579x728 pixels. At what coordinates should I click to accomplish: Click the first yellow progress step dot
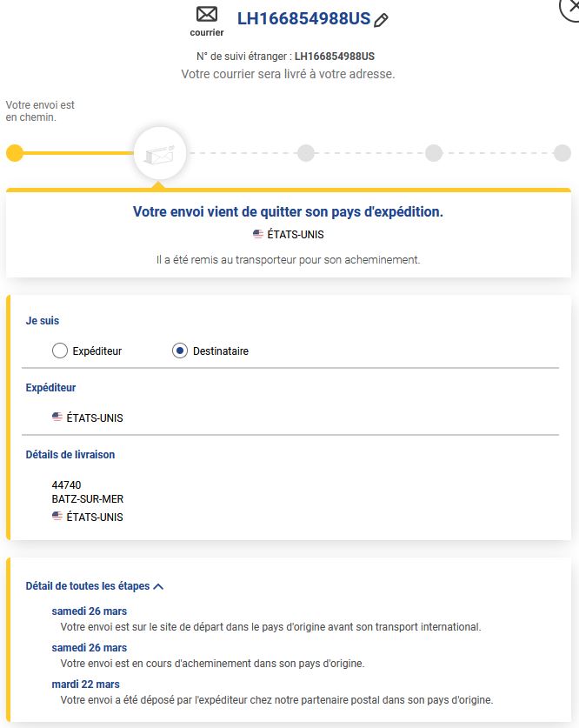(15, 153)
